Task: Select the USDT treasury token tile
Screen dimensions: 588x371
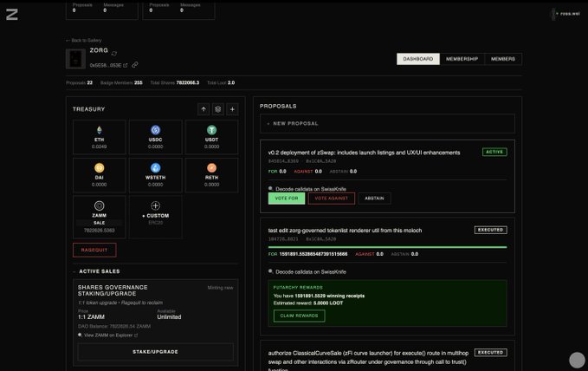Action: [212, 137]
